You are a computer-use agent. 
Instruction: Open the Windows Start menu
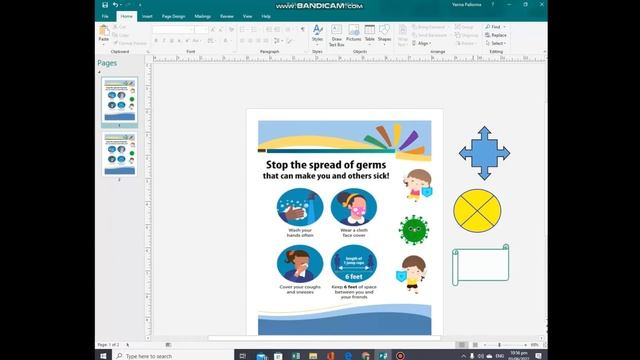(103, 356)
